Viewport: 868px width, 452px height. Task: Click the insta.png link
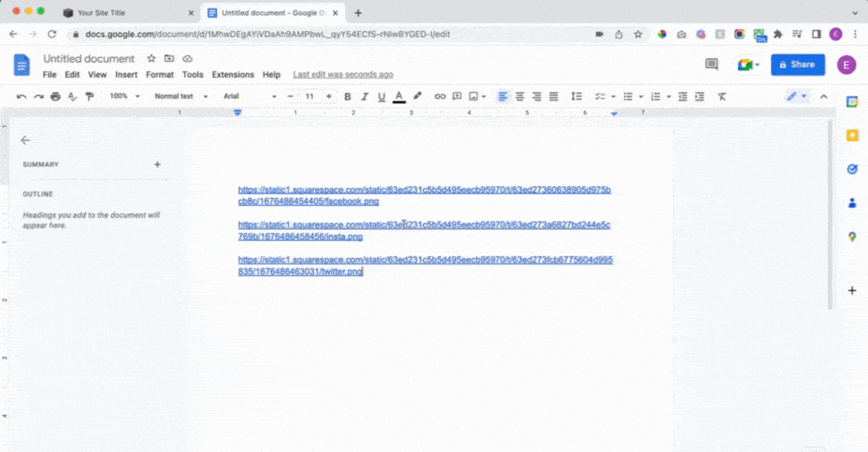click(424, 231)
